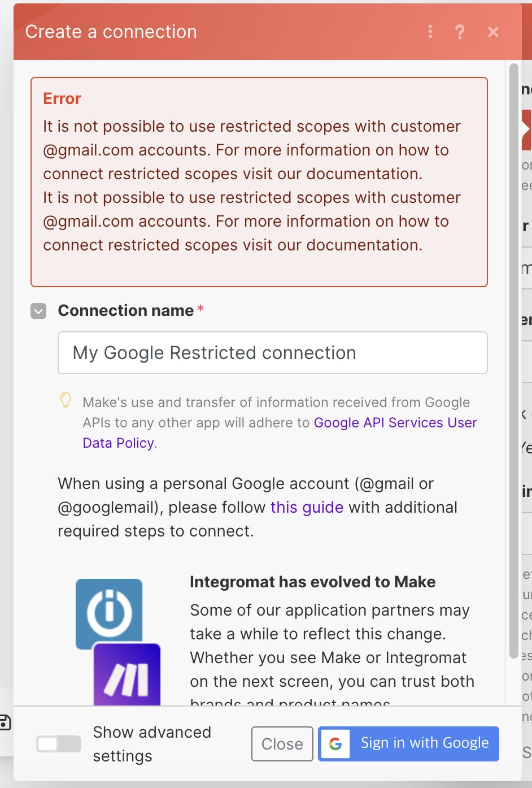Click the save icon at bottom-left edge
The width and height of the screenshot is (532, 788).
click(5, 722)
